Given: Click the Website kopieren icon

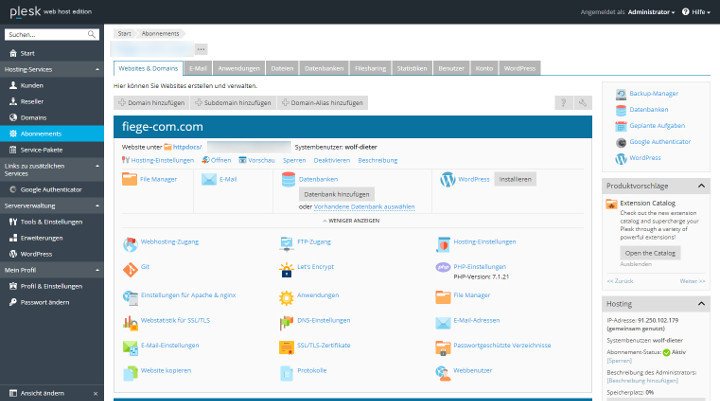Looking at the screenshot, I should click(x=130, y=373).
